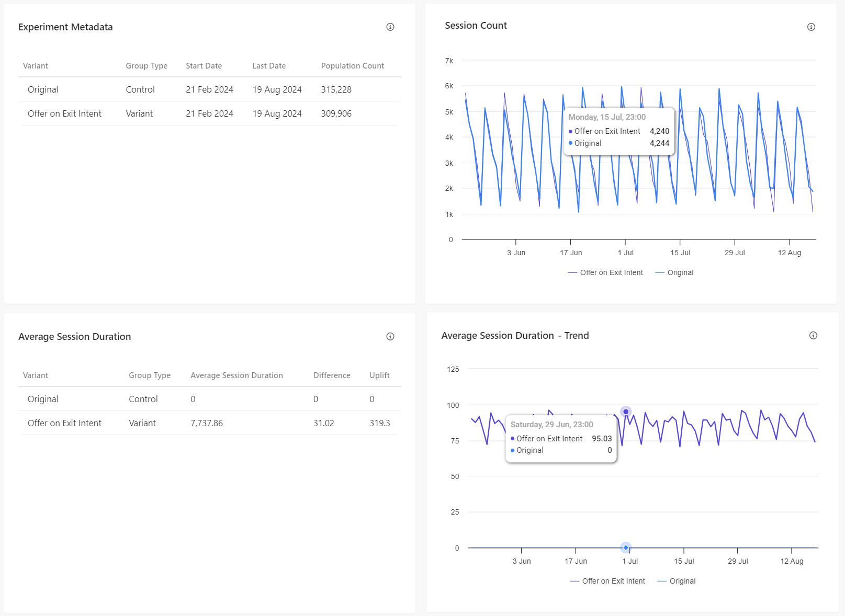Click the Average Session Duration column header

pyautogui.click(x=236, y=375)
